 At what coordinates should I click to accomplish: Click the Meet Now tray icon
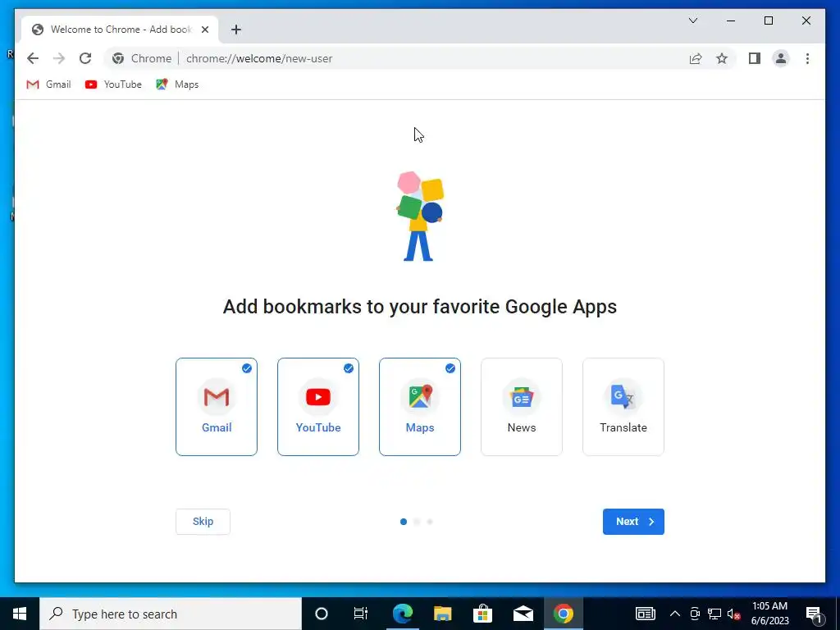point(695,614)
